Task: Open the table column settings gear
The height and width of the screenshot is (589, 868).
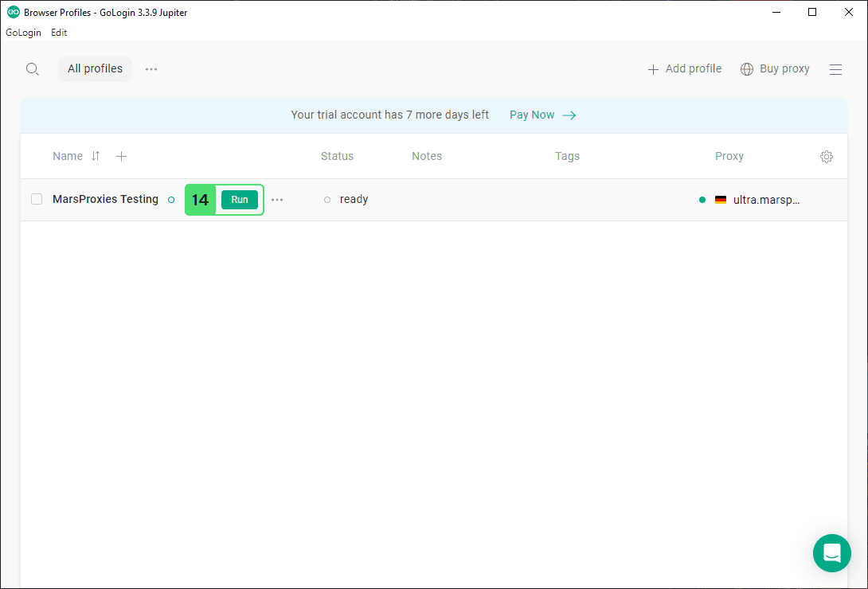Action: click(x=826, y=157)
